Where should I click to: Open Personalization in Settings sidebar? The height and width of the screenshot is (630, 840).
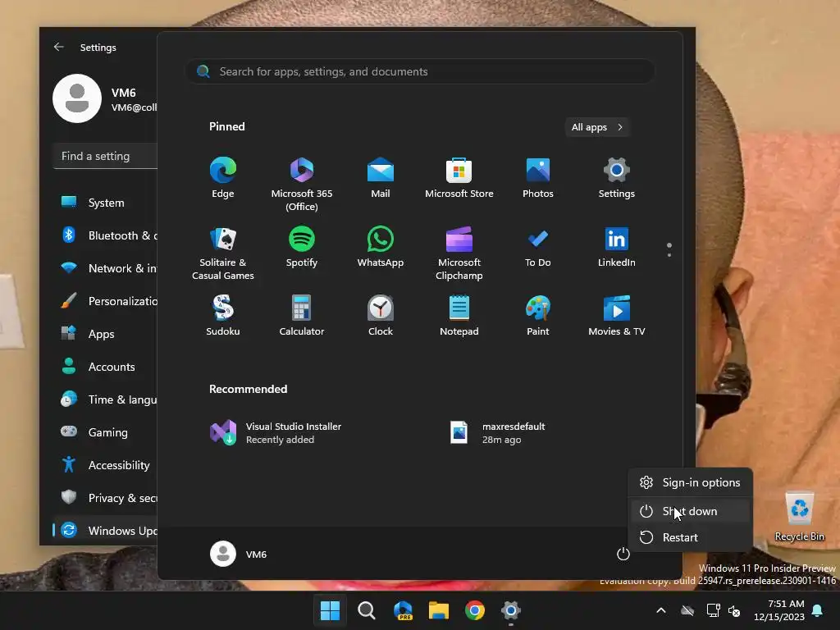(106, 301)
